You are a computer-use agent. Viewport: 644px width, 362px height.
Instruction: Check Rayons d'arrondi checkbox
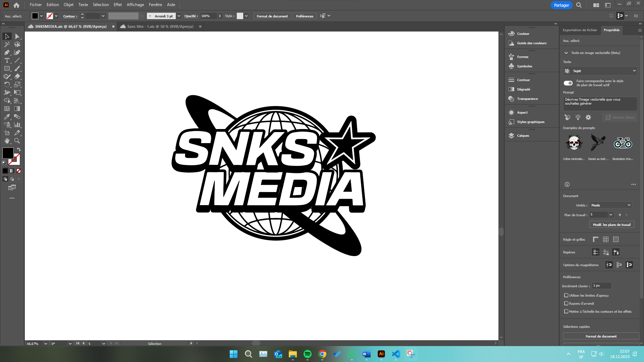[x=566, y=303]
